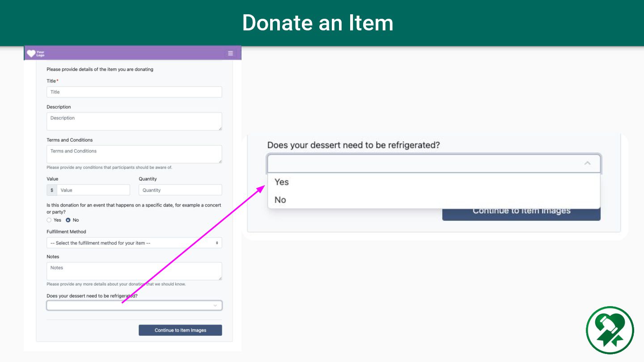
Task: Click the enlarged refrigerated combo box field
Action: point(434,163)
